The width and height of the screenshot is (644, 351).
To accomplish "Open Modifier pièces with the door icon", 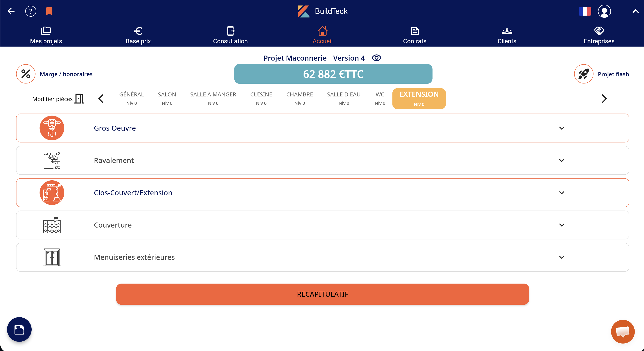I will pyautogui.click(x=79, y=99).
